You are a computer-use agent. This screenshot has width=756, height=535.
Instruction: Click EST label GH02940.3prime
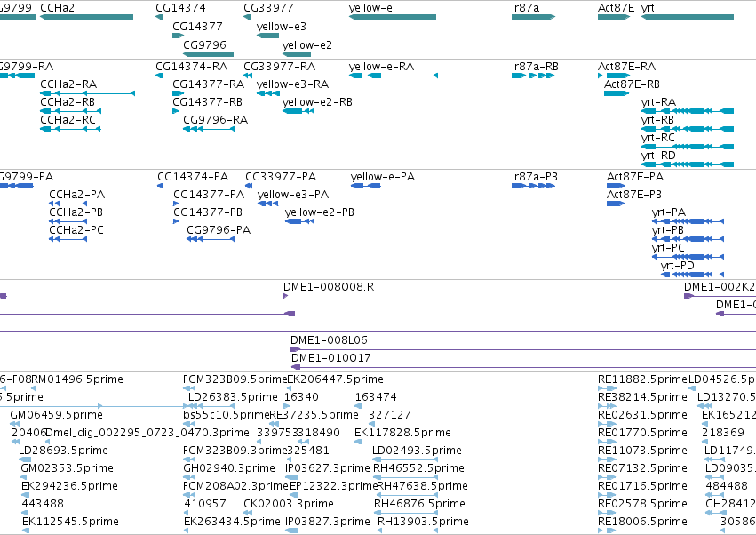point(229,468)
